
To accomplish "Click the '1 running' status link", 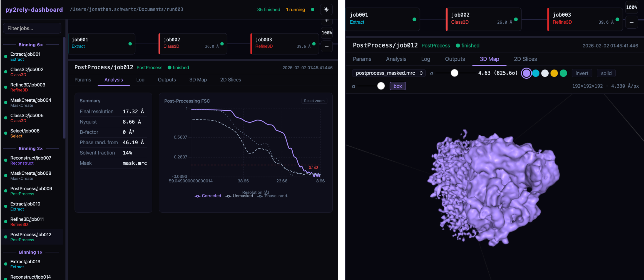I will [295, 9].
